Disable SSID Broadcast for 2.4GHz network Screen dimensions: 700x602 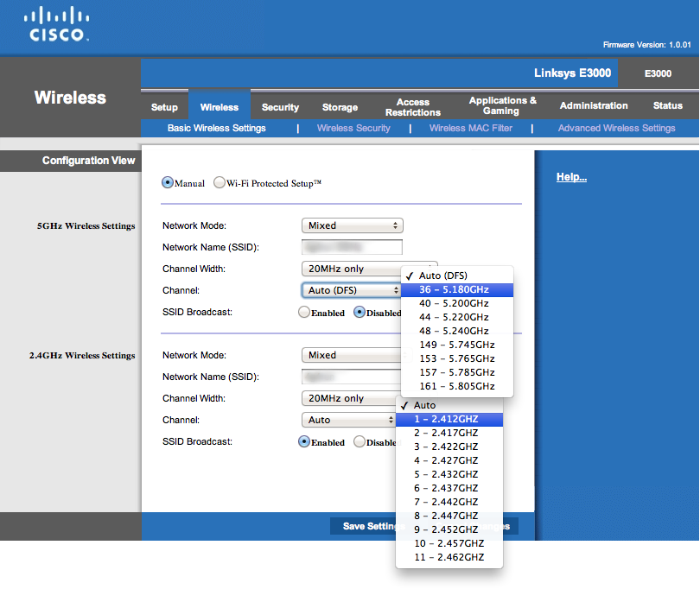pos(360,441)
